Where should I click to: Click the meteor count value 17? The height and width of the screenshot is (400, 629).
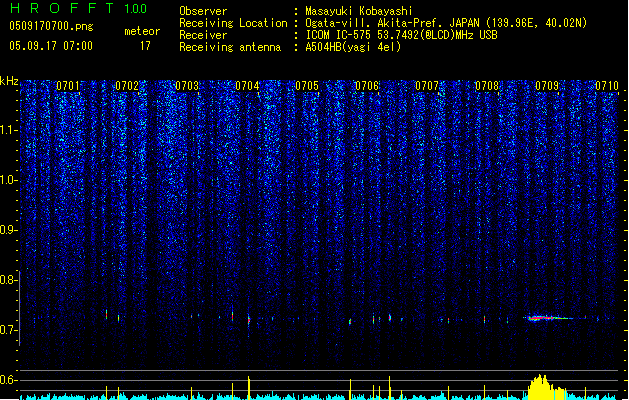pos(145,46)
